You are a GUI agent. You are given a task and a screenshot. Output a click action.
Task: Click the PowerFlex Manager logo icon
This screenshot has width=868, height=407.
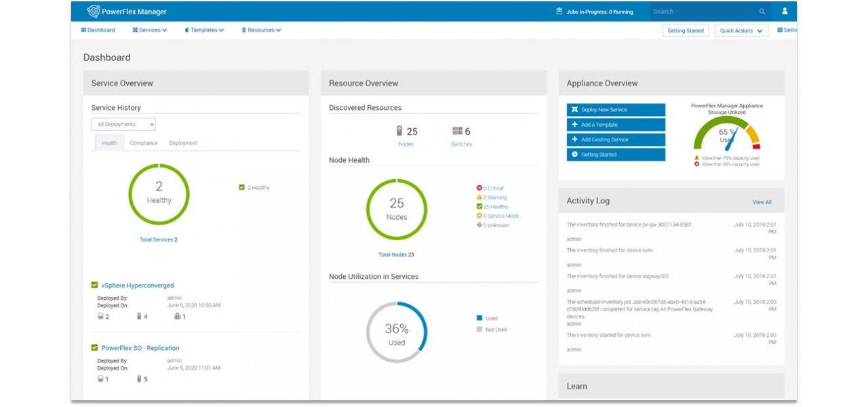[94, 12]
